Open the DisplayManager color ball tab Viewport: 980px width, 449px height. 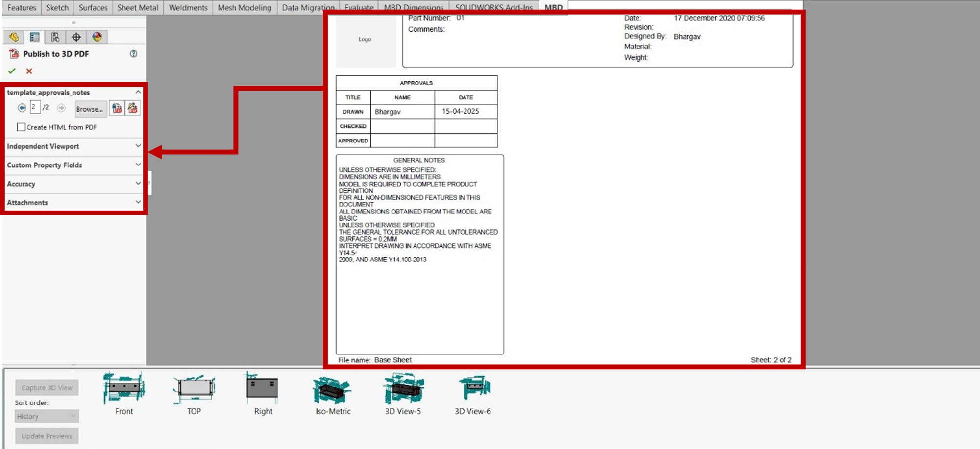97,37
